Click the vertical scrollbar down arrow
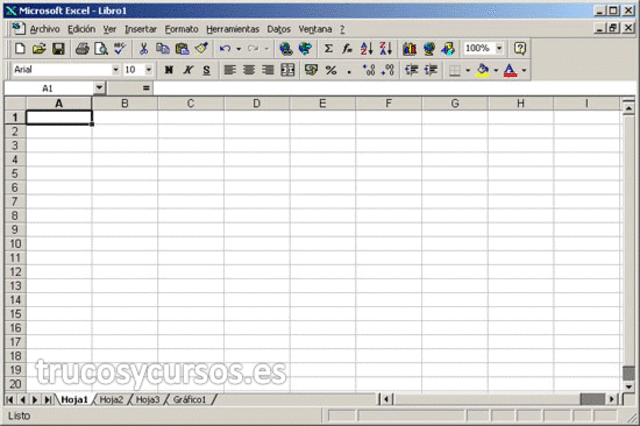This screenshot has height=426, width=640. tap(629, 386)
